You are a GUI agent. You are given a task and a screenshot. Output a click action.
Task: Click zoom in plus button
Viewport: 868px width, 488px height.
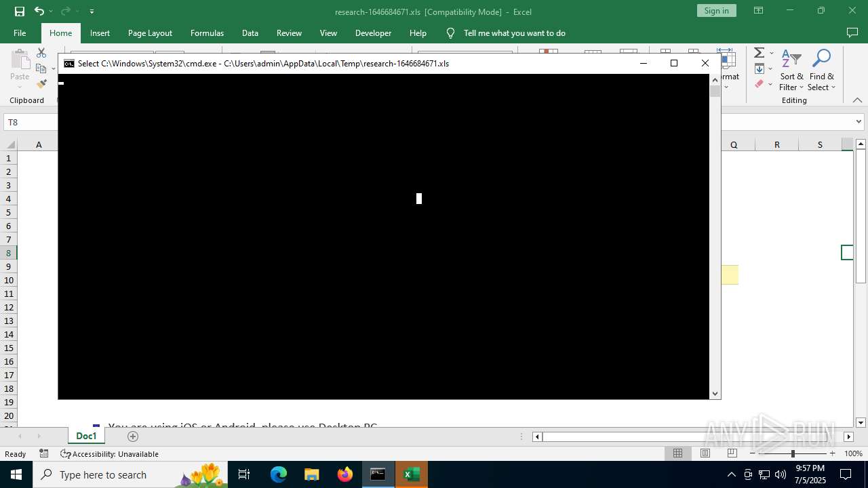(832, 453)
